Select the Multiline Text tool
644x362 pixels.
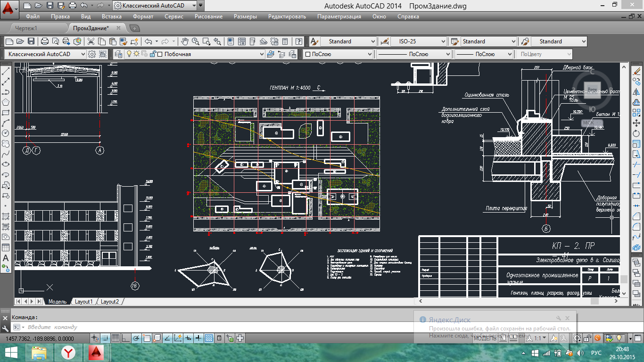point(6,258)
